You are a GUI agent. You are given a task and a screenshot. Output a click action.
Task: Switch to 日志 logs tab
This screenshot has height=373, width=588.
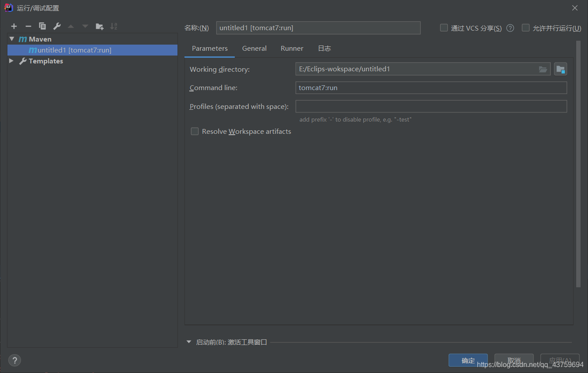point(324,49)
